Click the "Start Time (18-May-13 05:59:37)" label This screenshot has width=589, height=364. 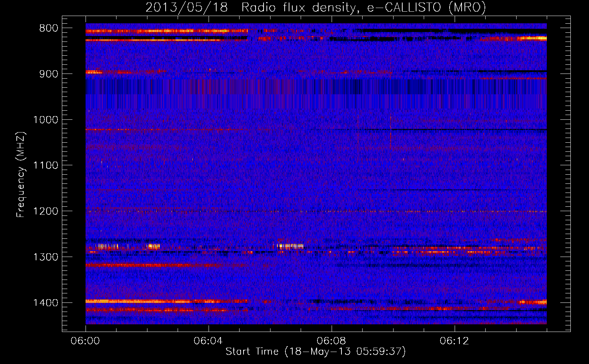(x=316, y=352)
